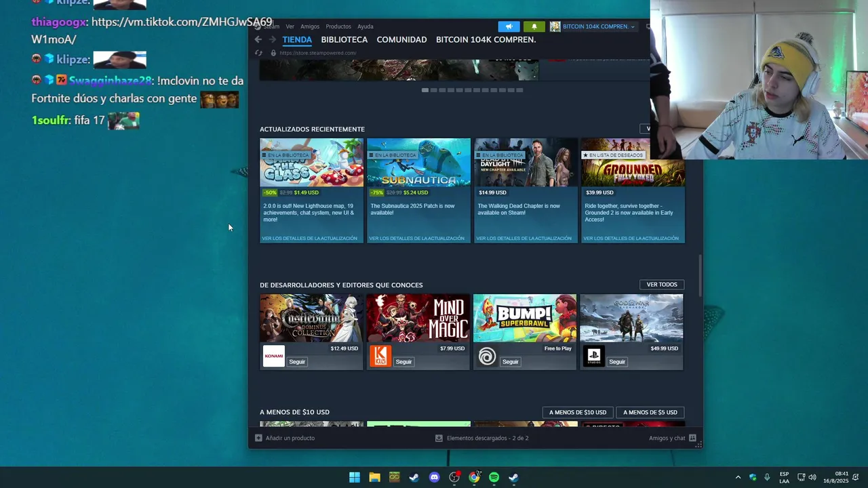Click the lock icon beside the store URL
This screenshot has height=488, width=868.
tap(273, 53)
